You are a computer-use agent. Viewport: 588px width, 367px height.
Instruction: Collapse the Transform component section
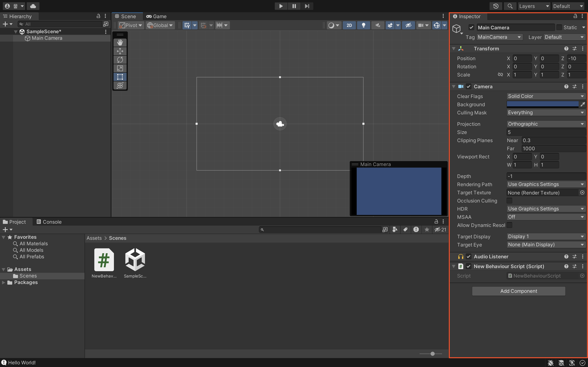454,49
